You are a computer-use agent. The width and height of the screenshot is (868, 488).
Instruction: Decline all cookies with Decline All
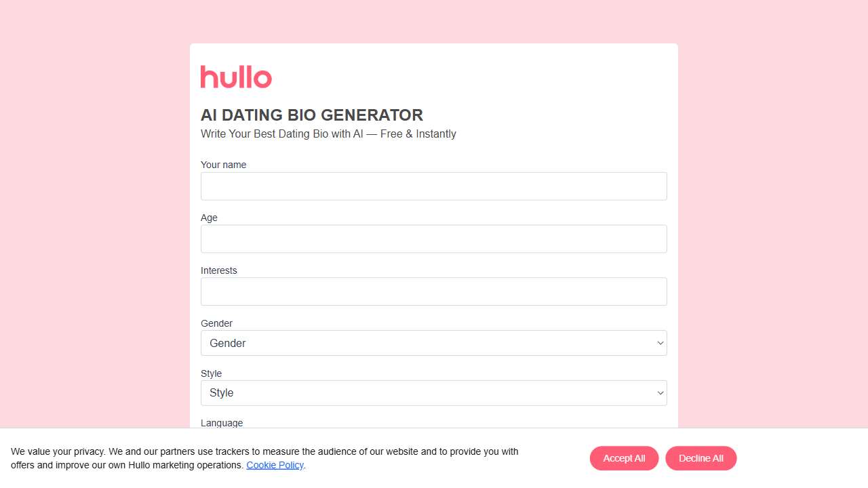click(x=701, y=458)
